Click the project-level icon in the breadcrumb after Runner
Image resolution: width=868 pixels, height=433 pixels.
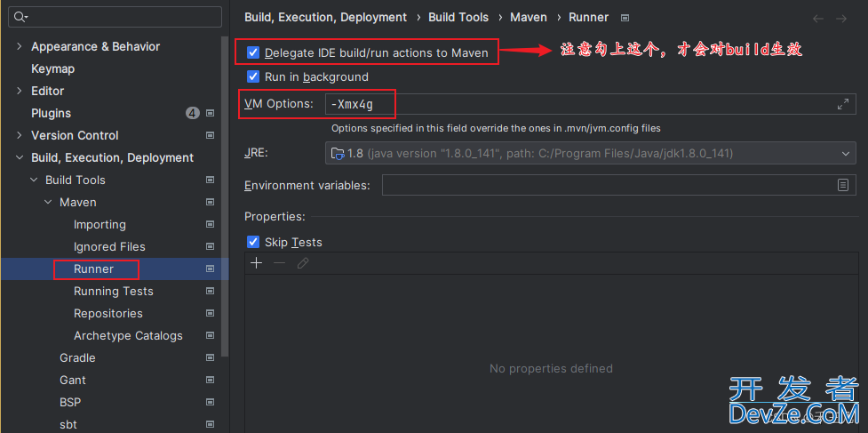625,18
